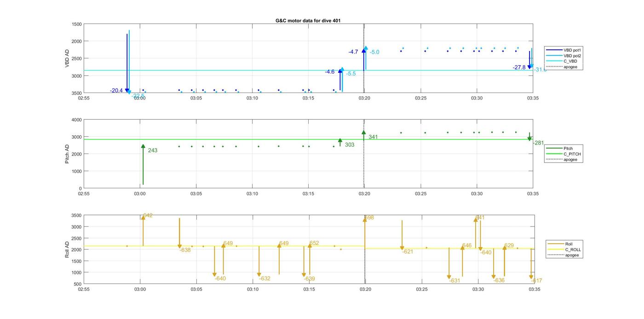Select the "C_VBD" legend entry
The width and height of the screenshot is (644, 319).
point(561,61)
